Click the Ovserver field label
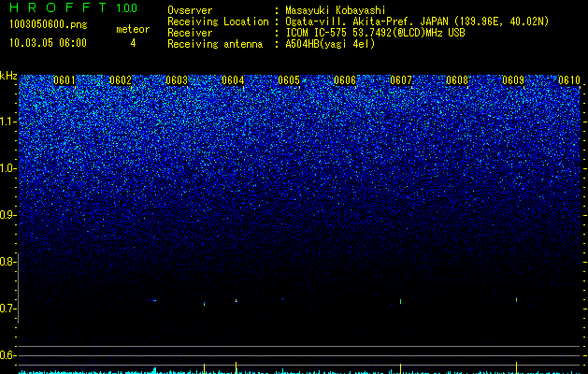The height and width of the screenshot is (374, 588). (190, 10)
